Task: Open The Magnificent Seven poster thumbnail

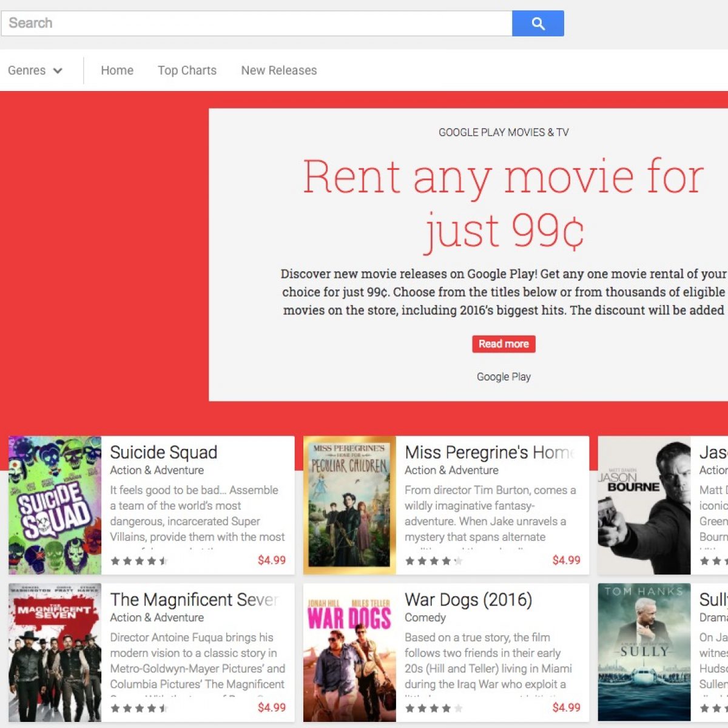Action: point(55,652)
